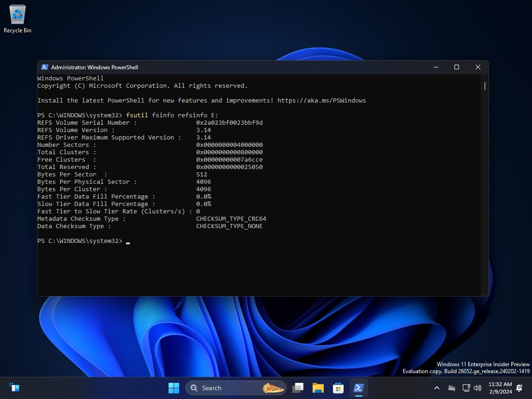
Task: Click the terminal window scrollbar
Action: point(484,86)
